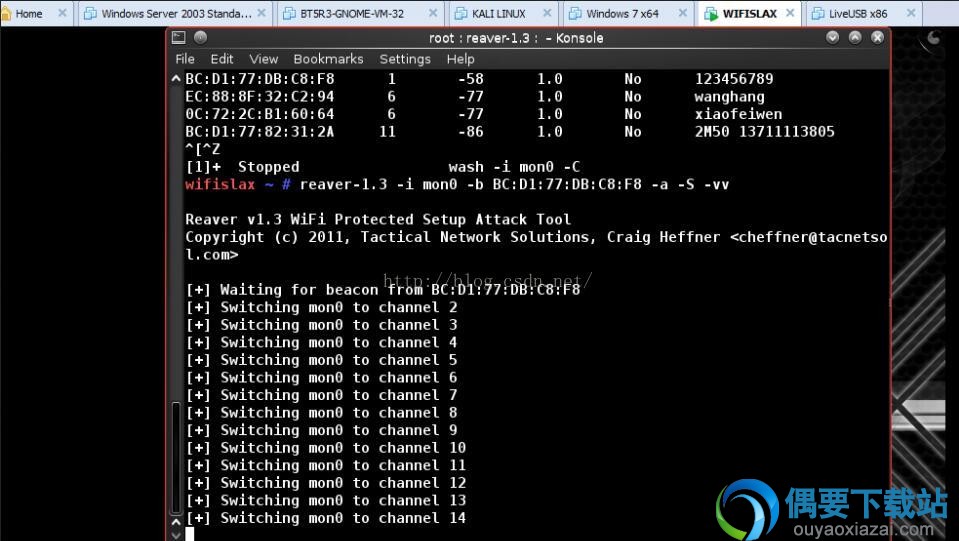Click the Home tab icon
The width and height of the screenshot is (959, 541).
(x=6, y=13)
